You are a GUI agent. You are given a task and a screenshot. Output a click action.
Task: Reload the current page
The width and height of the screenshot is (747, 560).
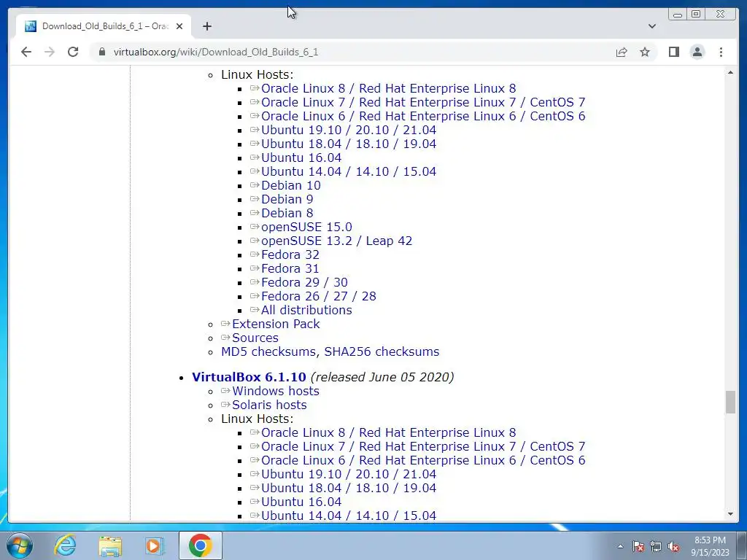pyautogui.click(x=73, y=52)
